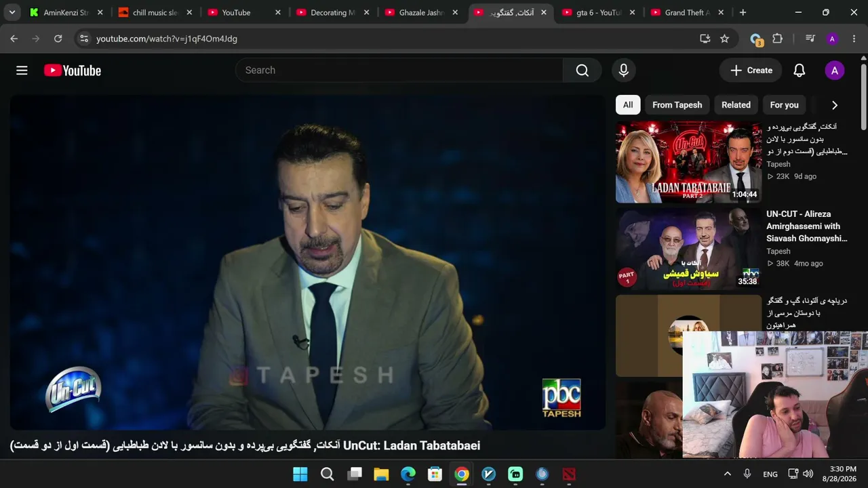The height and width of the screenshot is (488, 868).
Task: Go back with the browser back arrow
Action: tap(14, 39)
